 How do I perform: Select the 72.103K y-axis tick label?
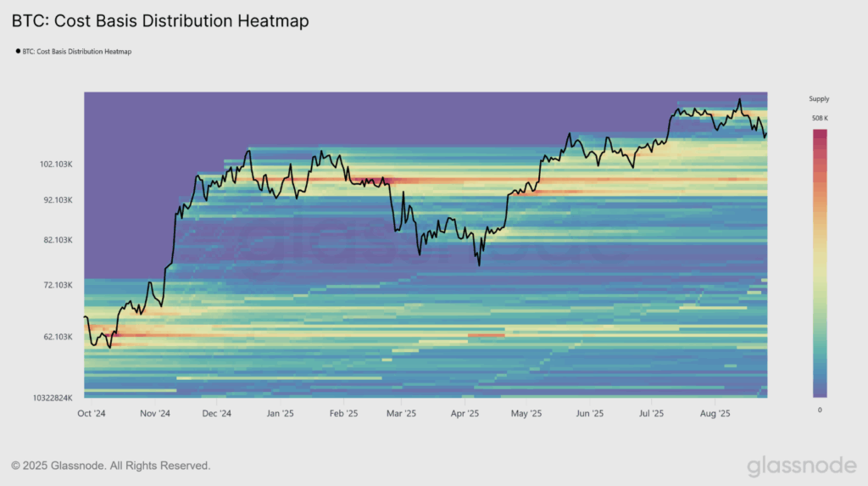tap(58, 285)
